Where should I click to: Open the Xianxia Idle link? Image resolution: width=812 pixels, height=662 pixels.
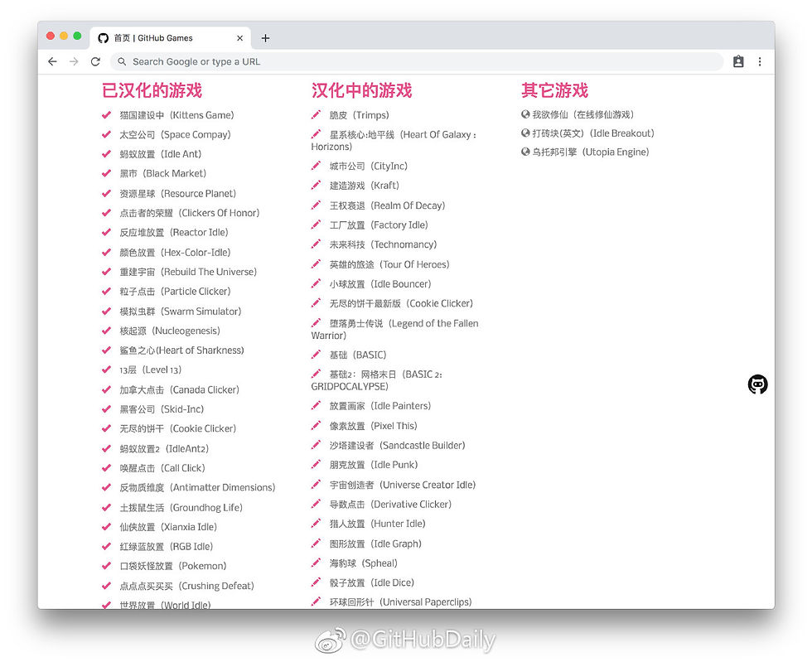pos(168,527)
